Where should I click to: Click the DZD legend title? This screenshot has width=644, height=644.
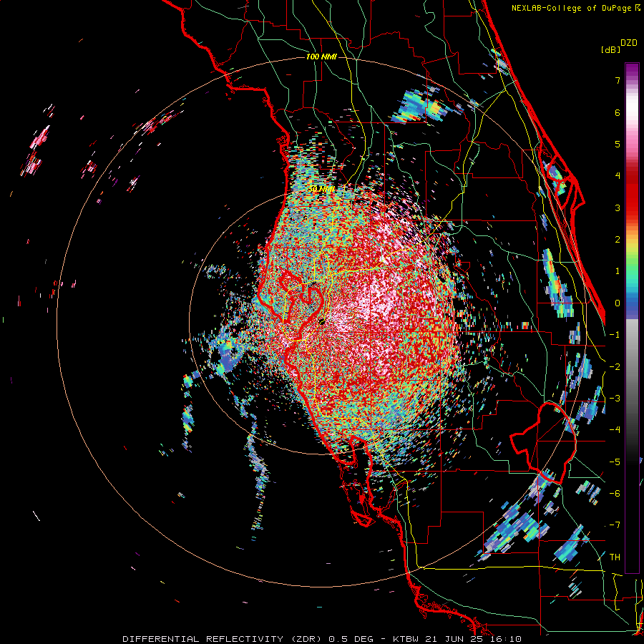(629, 43)
